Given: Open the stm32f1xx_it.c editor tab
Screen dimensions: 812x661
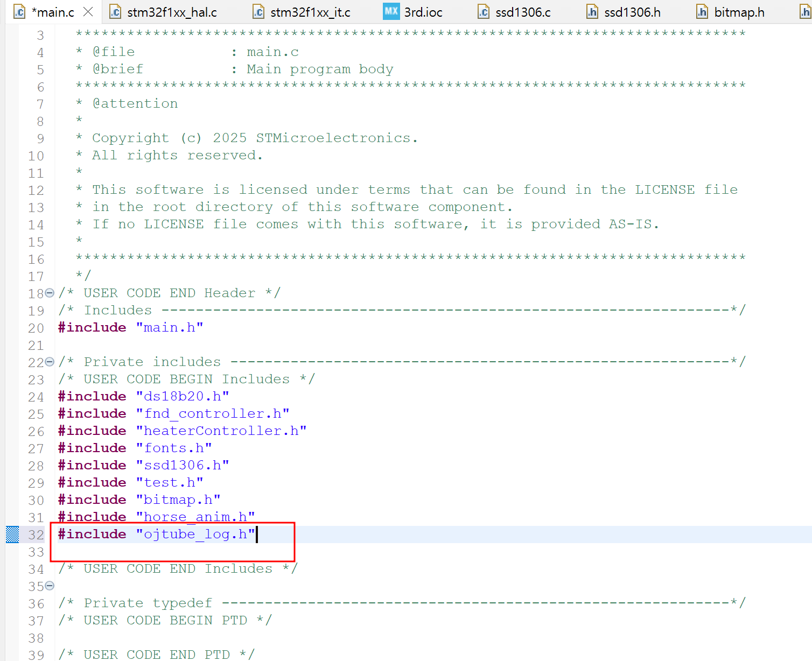Looking at the screenshot, I should click(x=302, y=12).
